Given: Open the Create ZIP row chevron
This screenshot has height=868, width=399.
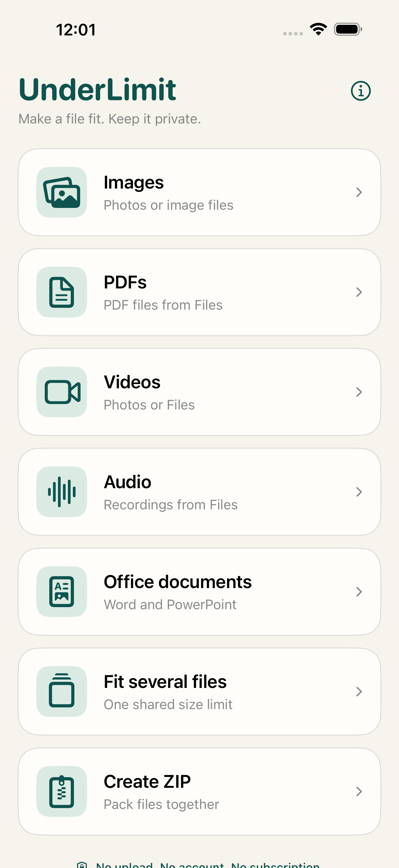Looking at the screenshot, I should (359, 791).
